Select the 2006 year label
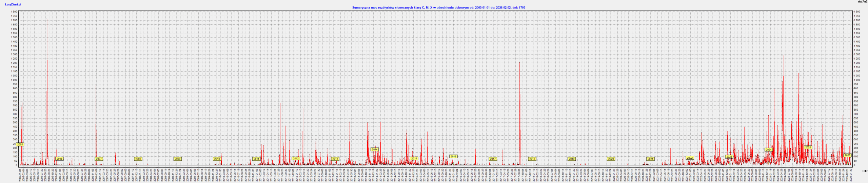 coord(59,159)
